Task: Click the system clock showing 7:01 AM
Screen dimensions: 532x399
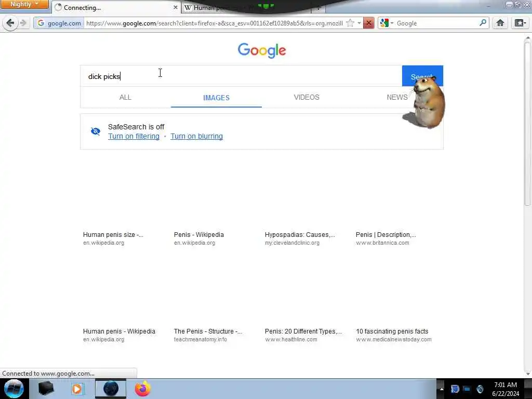Action: point(506,389)
